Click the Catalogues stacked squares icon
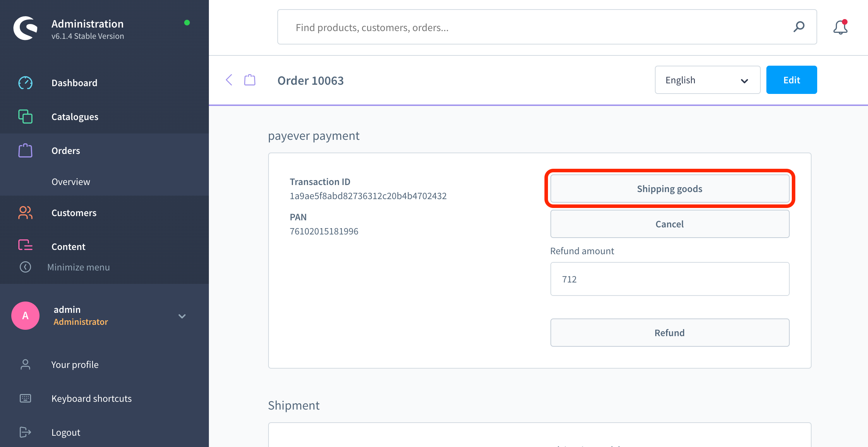 (x=25, y=117)
